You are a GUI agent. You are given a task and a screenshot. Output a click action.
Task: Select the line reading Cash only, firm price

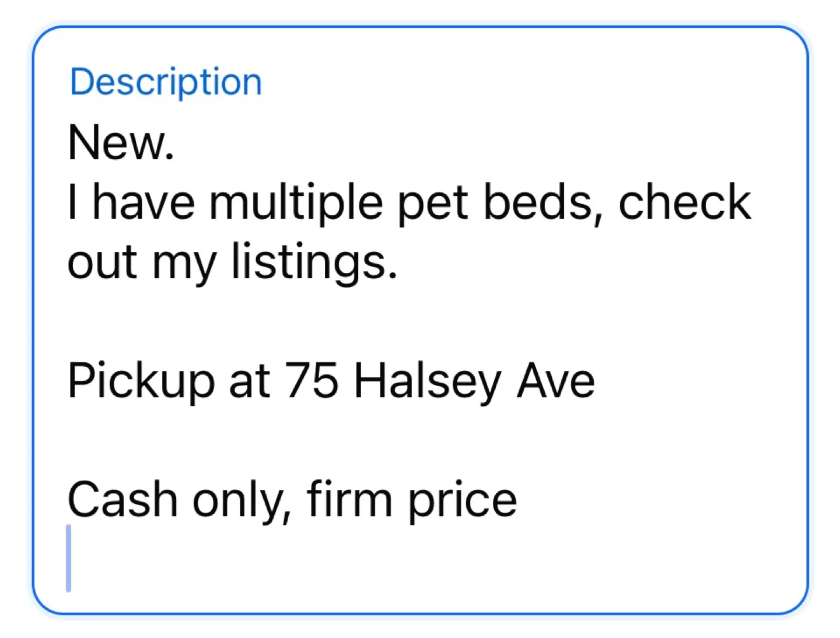(292, 499)
